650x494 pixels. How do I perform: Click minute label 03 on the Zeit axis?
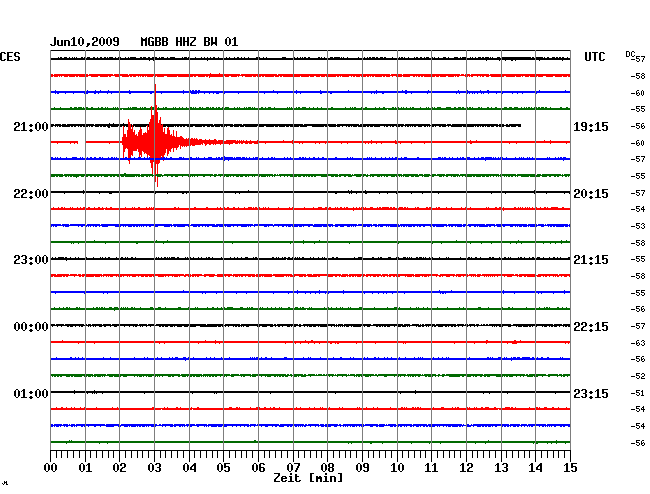[x=154, y=468]
